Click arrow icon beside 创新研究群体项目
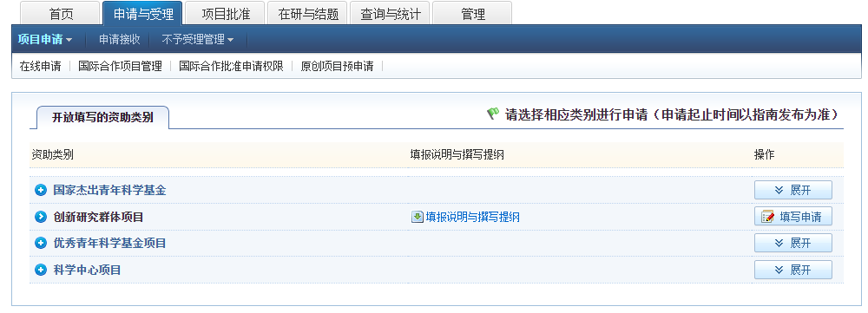 pos(41,217)
